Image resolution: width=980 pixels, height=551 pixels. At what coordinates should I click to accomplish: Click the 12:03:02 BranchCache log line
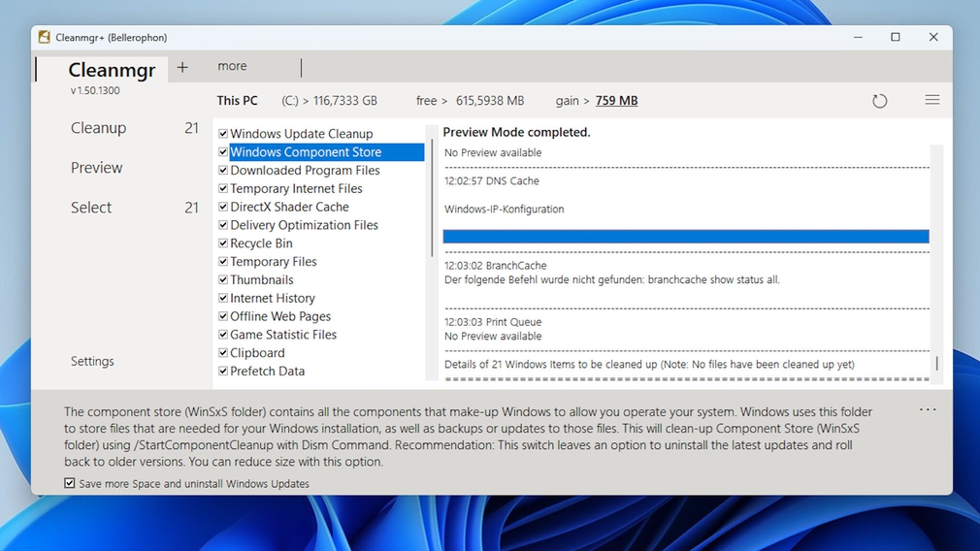495,265
